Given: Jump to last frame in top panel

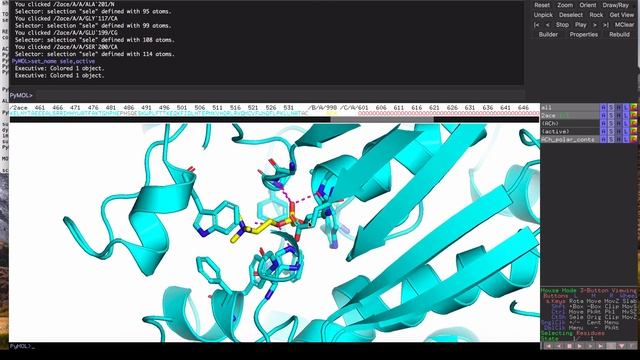Looking at the screenshot, I should point(606,25).
